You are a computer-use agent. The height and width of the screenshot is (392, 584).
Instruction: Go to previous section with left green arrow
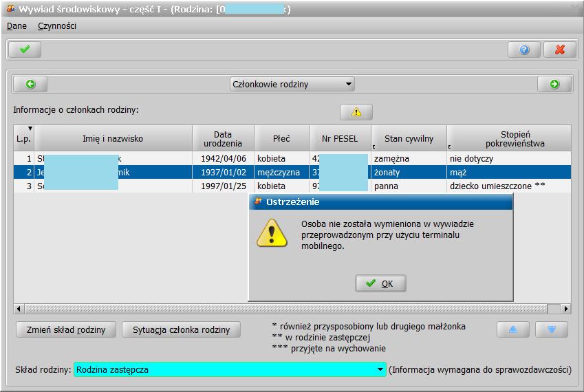(30, 84)
